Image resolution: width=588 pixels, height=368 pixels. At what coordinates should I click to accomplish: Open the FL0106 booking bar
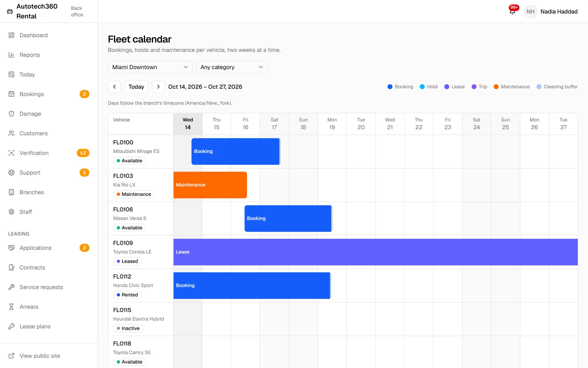coord(288,218)
